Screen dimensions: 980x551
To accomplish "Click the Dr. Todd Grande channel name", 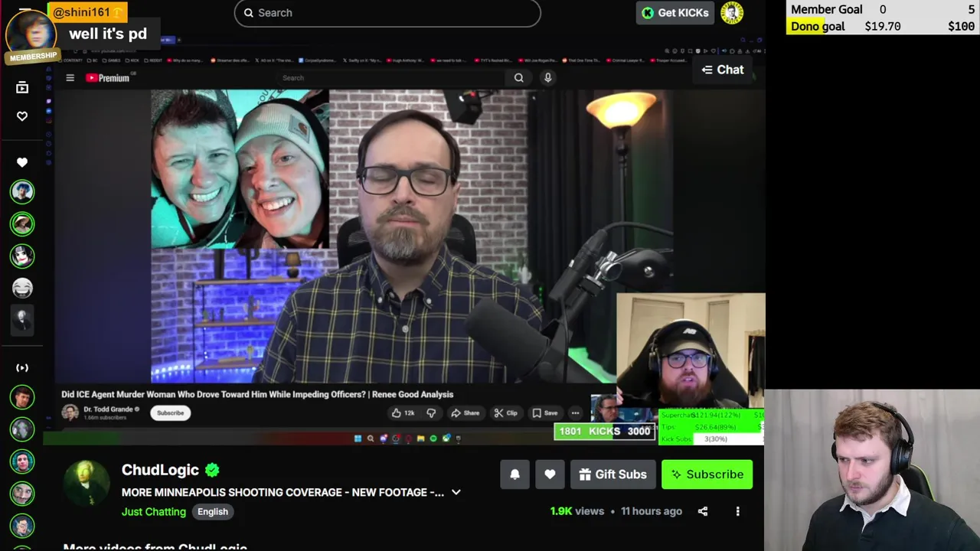I will [109, 409].
